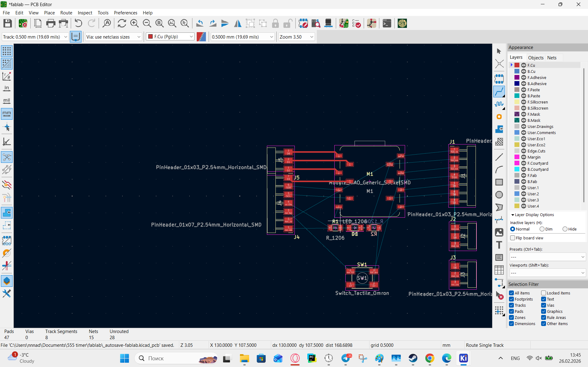
Task: Click the F.Silkscreen color swatch
Action: [517, 102]
